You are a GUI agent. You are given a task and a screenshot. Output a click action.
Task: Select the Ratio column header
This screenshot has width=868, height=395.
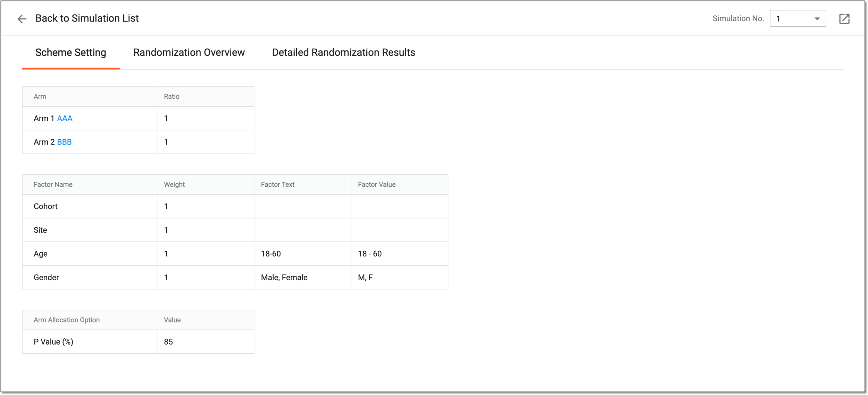point(206,97)
